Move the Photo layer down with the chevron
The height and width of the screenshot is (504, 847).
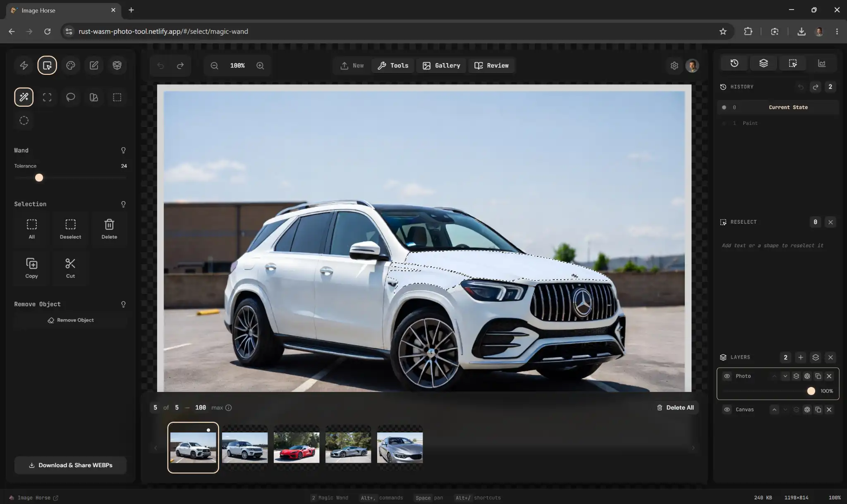click(x=785, y=376)
